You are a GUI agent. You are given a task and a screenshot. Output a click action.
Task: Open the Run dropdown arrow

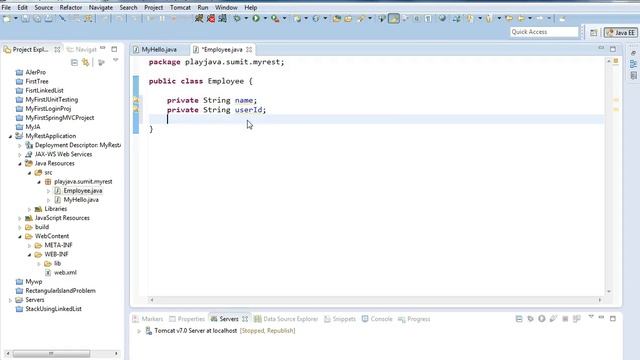pos(265,18)
